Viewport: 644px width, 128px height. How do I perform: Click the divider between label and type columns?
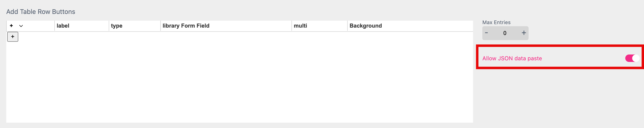[x=109, y=26]
